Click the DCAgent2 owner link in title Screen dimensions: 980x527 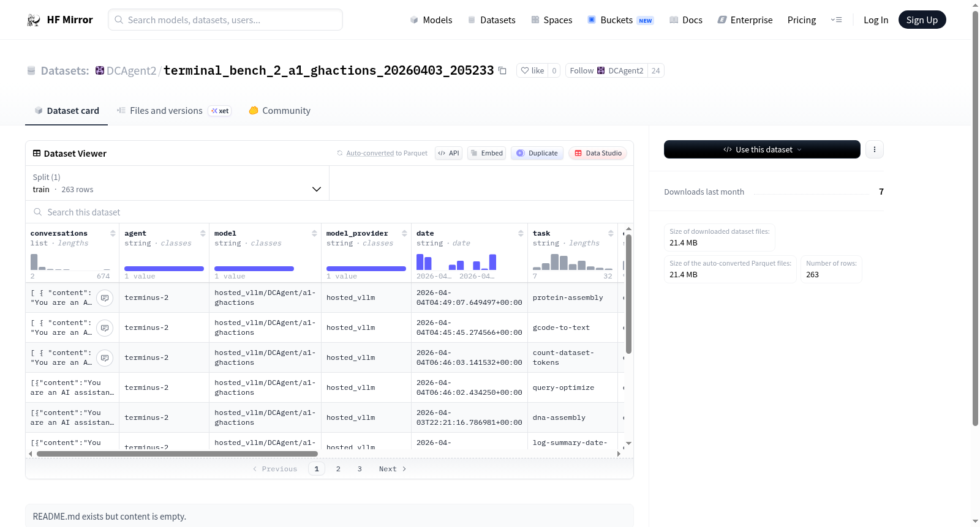pos(131,70)
